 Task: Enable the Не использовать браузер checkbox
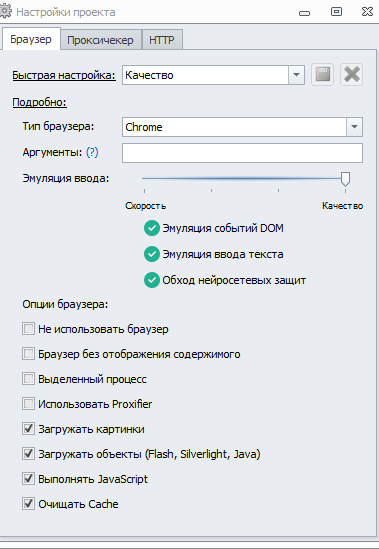28,329
